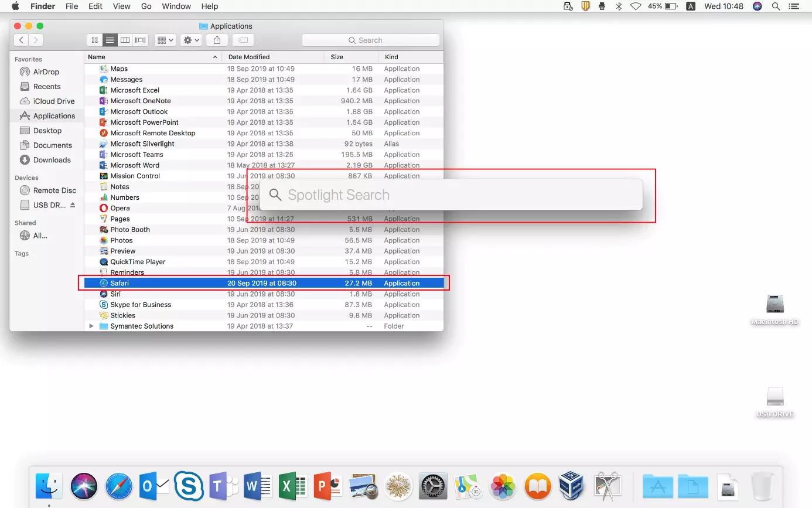Sort by the Size column
This screenshot has height=508, width=812.
(352, 57)
